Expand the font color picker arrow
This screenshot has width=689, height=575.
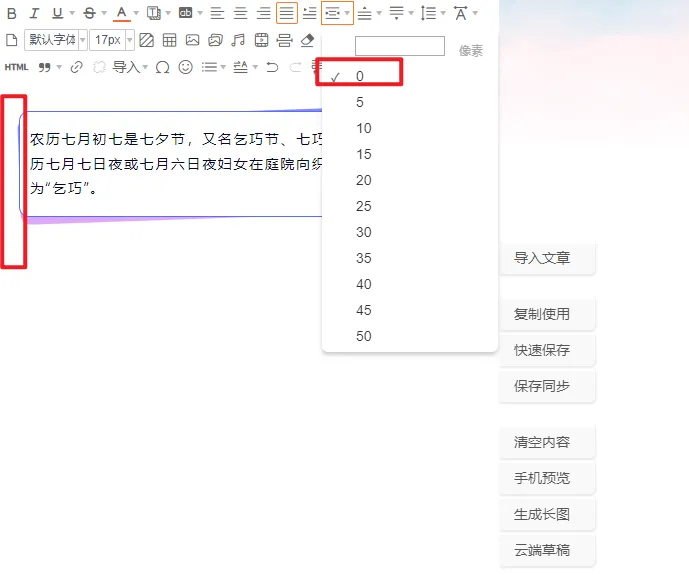tap(136, 13)
